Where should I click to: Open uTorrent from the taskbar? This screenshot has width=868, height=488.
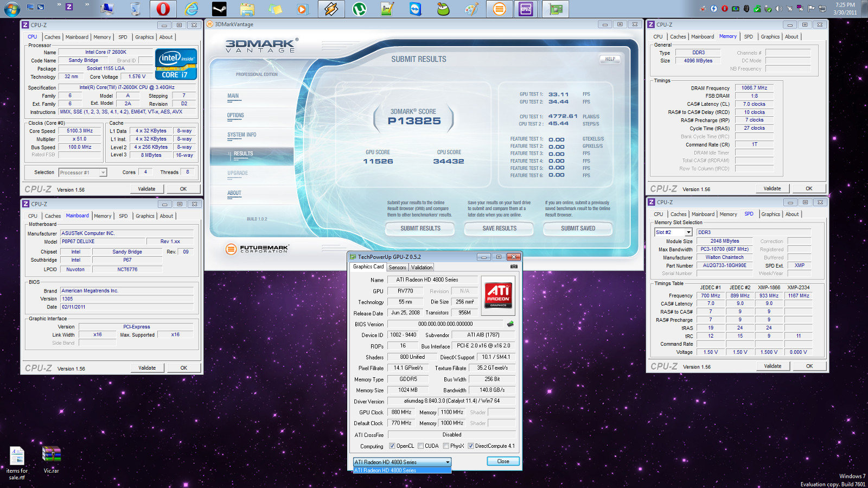point(359,9)
